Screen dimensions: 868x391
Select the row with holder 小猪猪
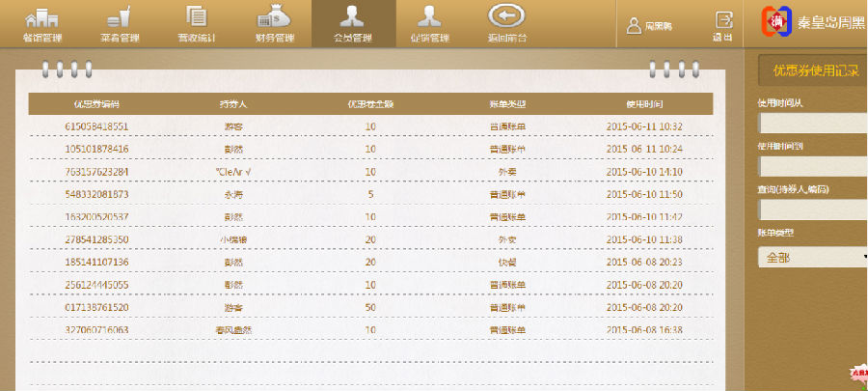[235, 238]
